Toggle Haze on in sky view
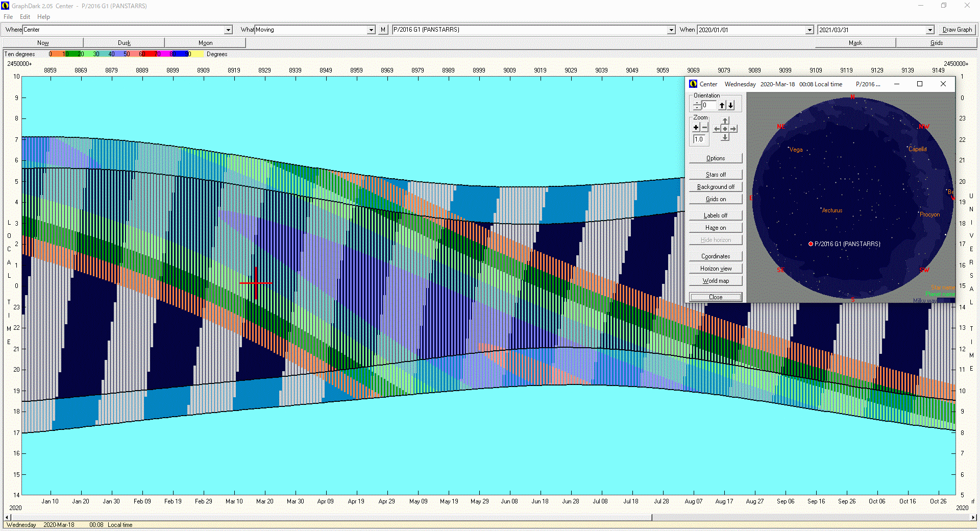This screenshot has width=980, height=531. 716,228
